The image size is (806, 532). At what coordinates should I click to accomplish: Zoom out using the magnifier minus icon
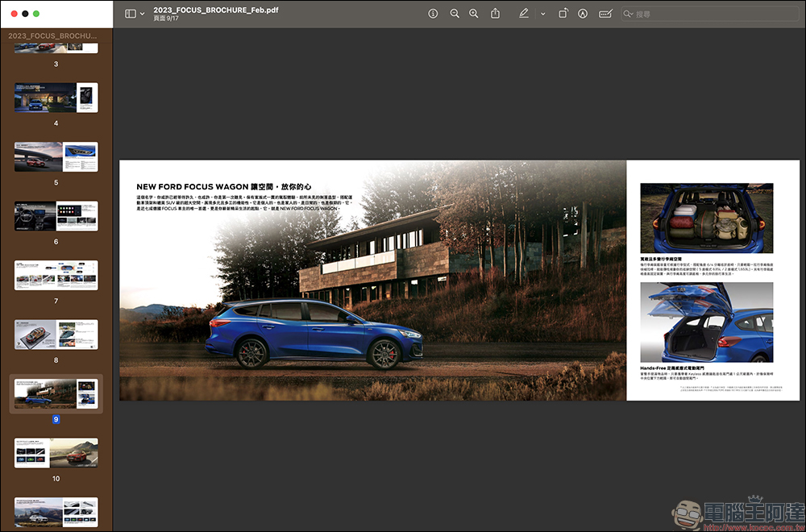point(455,14)
